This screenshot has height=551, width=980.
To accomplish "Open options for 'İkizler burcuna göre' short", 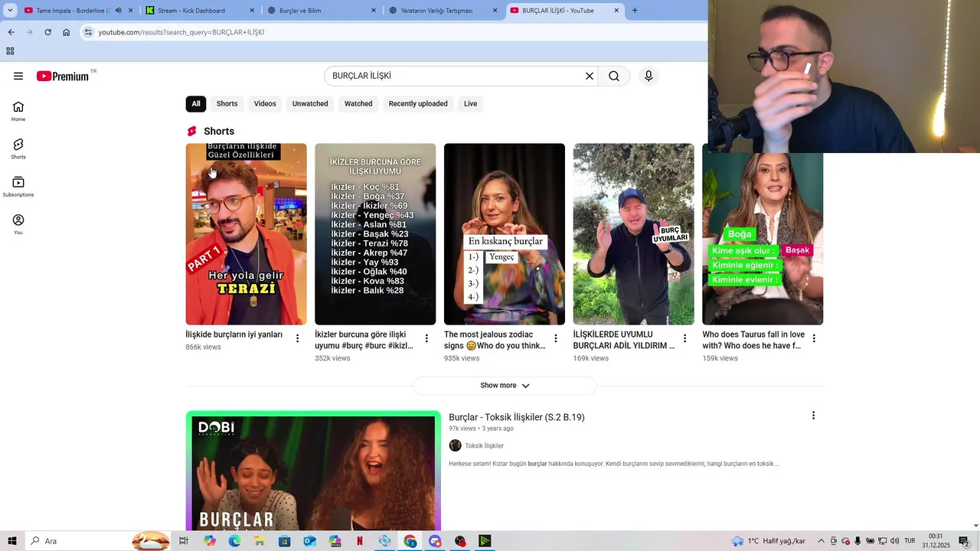I will coord(426,338).
